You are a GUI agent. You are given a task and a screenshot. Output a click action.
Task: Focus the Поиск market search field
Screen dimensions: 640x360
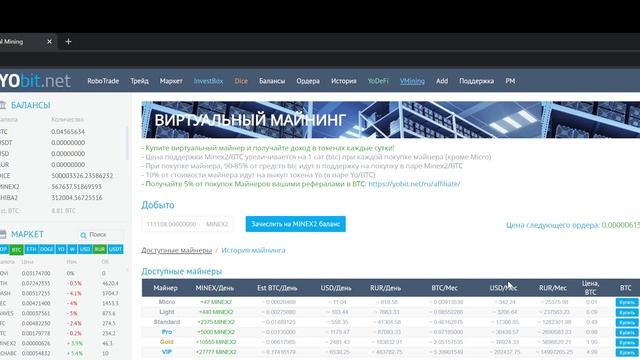(x=100, y=235)
